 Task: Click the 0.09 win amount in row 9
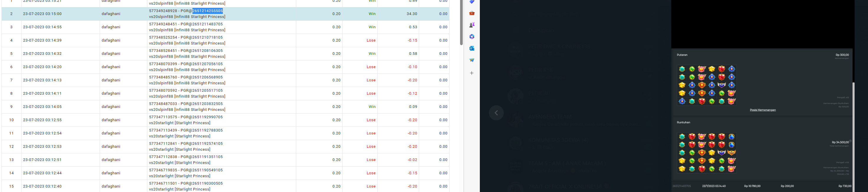pyautogui.click(x=413, y=107)
